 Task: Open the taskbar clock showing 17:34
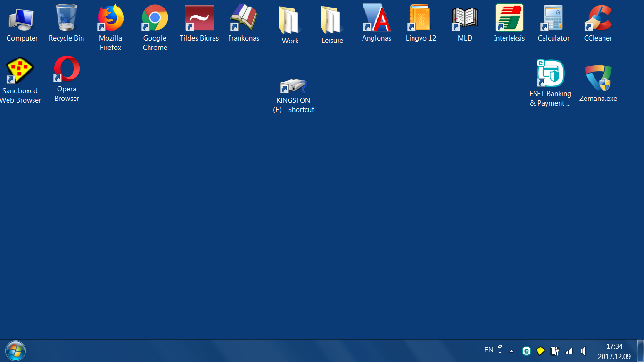pos(614,351)
